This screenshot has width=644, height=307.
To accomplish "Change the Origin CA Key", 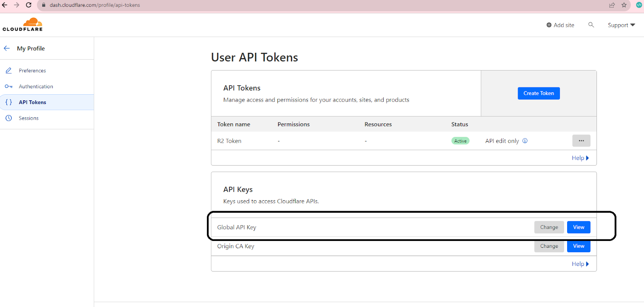I will [x=549, y=246].
